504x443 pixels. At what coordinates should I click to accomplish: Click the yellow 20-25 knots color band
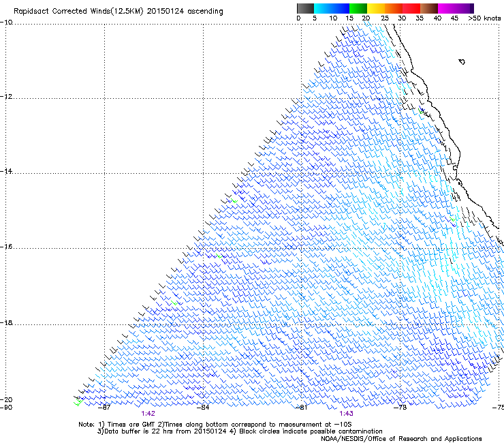click(x=376, y=8)
